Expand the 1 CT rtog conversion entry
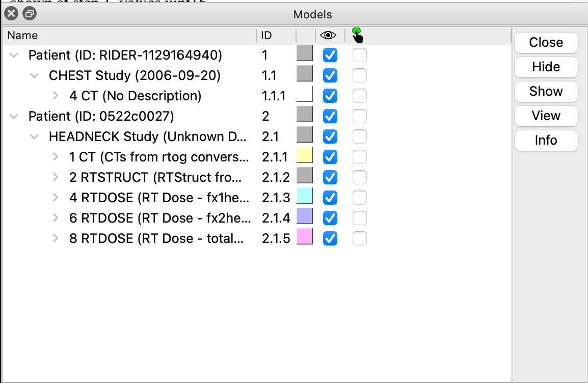Screen dimensions: 588x383 click(x=56, y=157)
